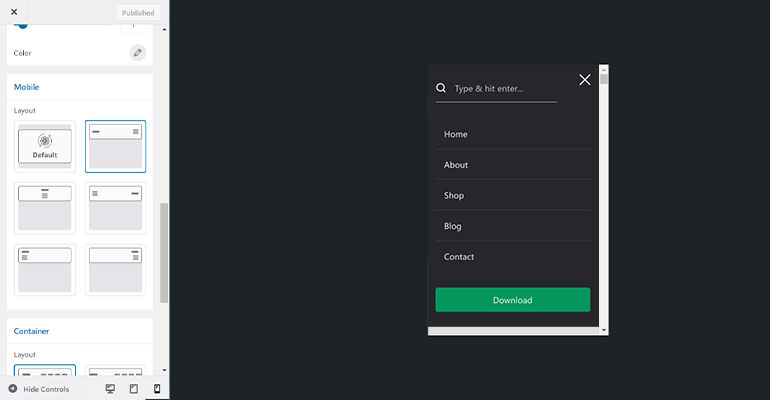770x400 pixels.
Task: Click the Published button
Action: pyautogui.click(x=137, y=13)
